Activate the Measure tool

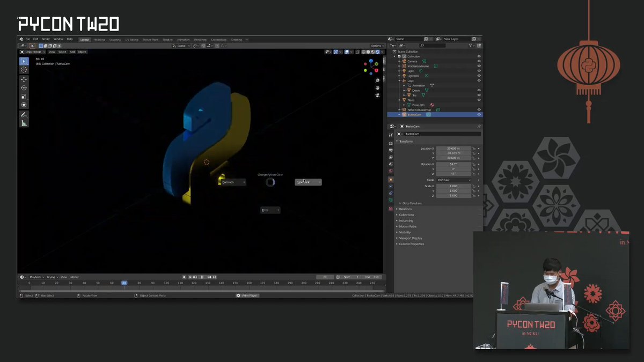24,123
